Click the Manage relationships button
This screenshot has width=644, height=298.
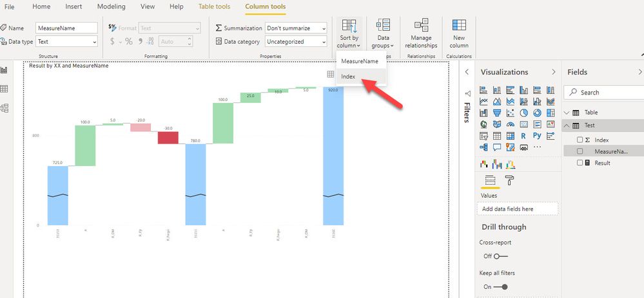pyautogui.click(x=421, y=34)
